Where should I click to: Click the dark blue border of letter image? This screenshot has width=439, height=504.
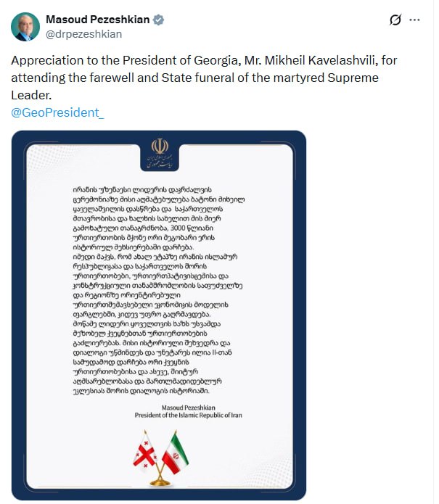click(x=19, y=315)
